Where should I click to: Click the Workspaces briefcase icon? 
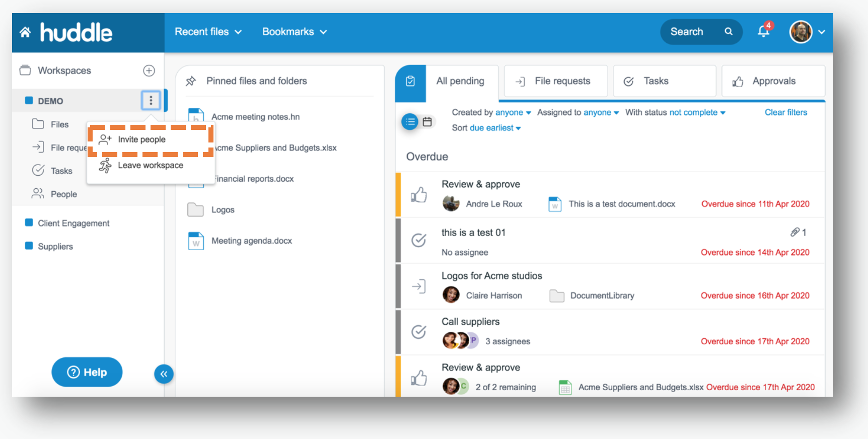point(25,70)
